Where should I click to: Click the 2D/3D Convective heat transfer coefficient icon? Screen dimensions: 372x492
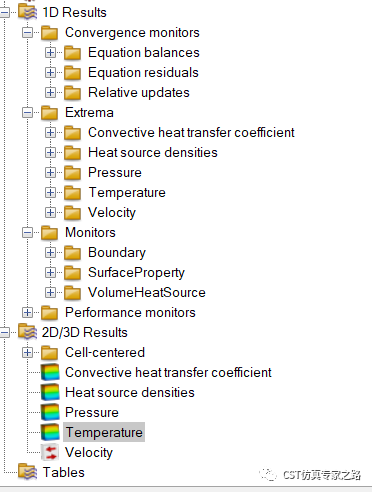tap(50, 372)
